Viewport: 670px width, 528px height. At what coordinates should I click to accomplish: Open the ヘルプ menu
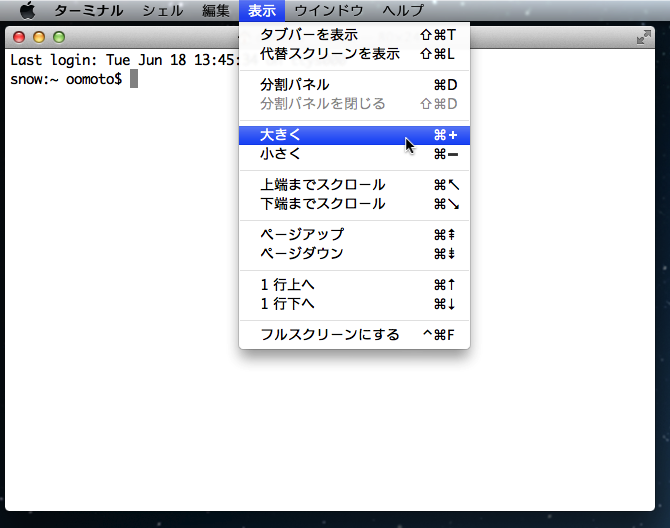pyautogui.click(x=403, y=10)
